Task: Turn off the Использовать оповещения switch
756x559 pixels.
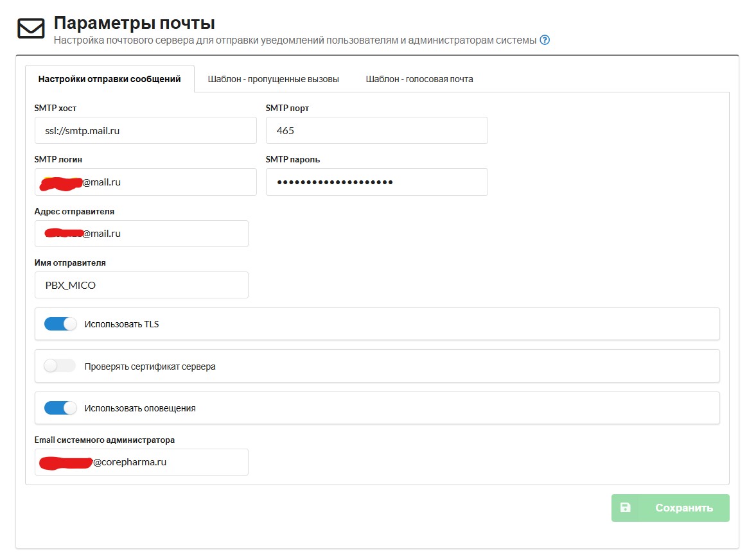Action: 60,408
